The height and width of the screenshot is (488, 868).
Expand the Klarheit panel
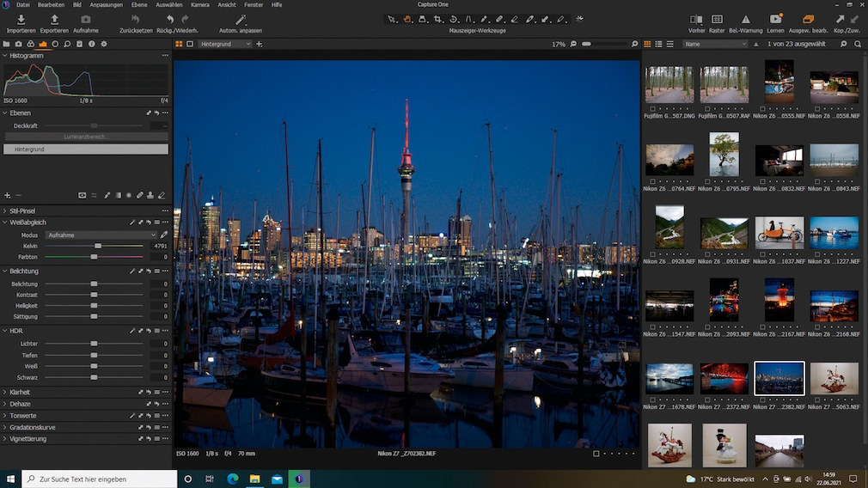pos(20,392)
